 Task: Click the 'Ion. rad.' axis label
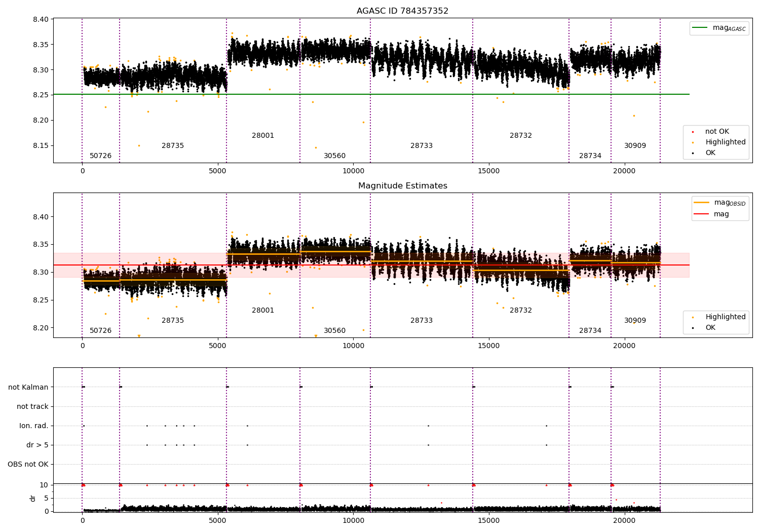34,426
